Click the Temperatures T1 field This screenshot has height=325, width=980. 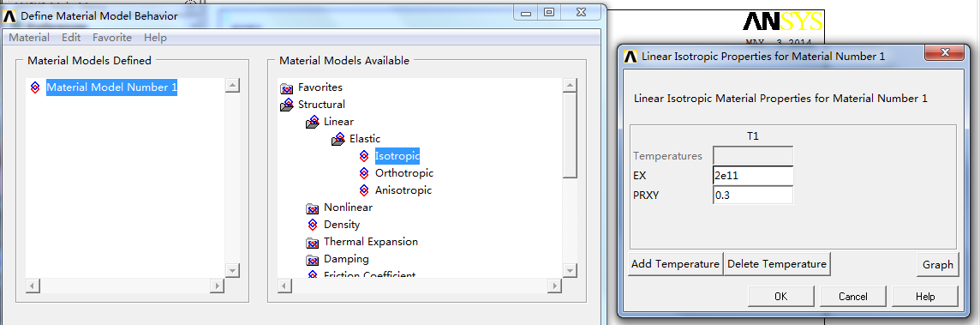[x=752, y=156]
